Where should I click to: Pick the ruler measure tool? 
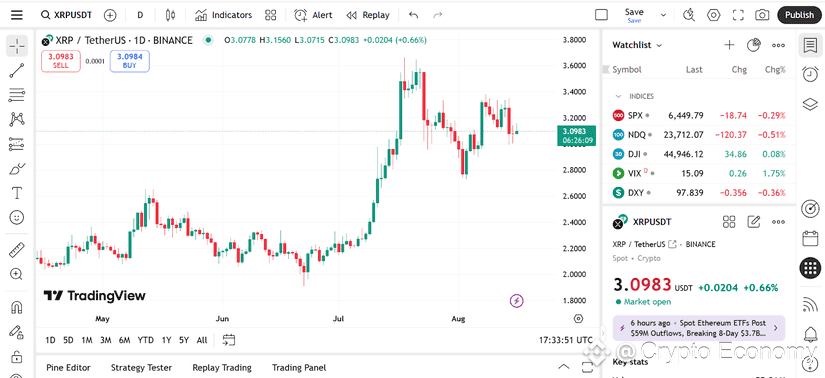tap(17, 250)
